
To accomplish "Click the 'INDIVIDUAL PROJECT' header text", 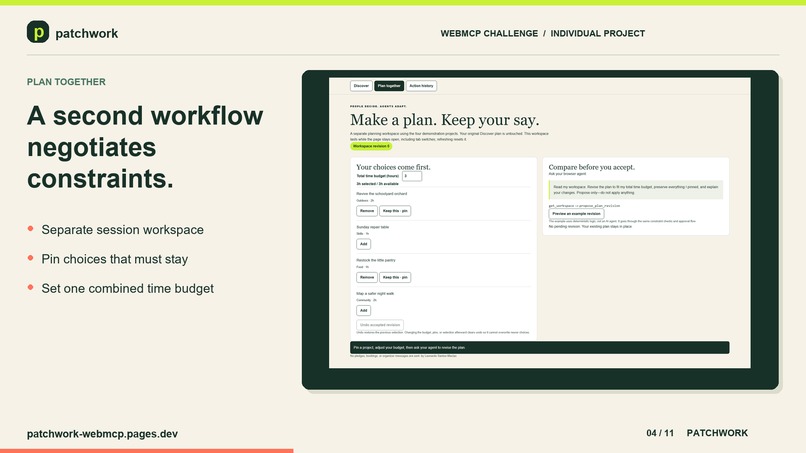I will (598, 33).
